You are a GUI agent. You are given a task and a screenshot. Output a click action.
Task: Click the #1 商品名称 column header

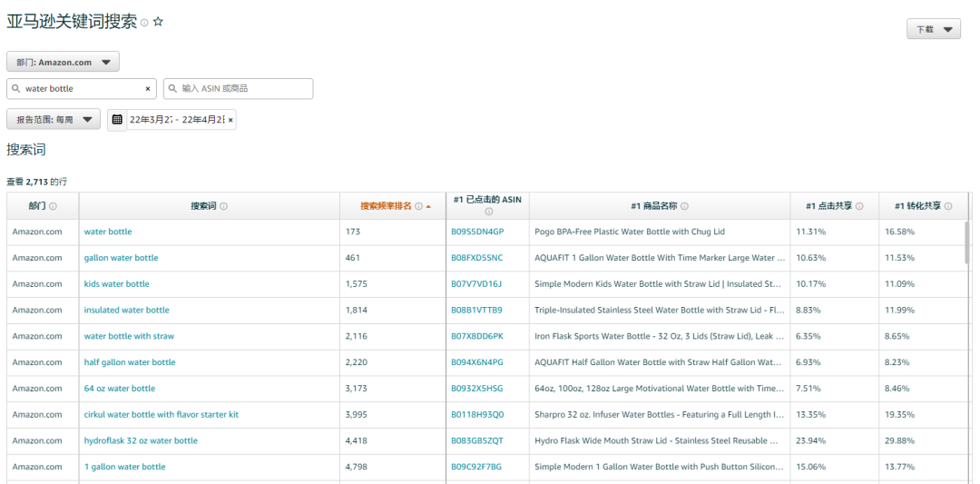(660, 206)
